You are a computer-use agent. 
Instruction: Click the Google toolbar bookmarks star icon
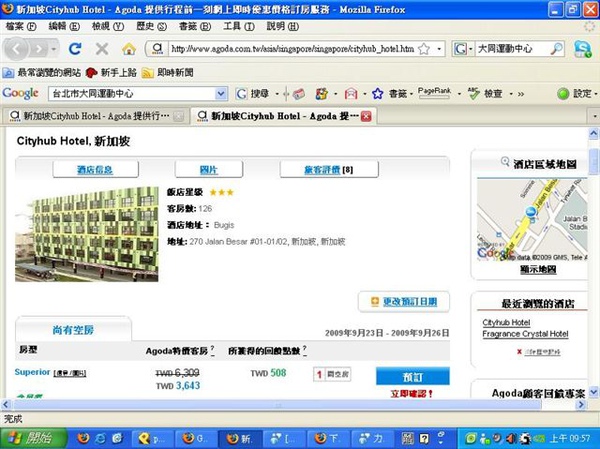coord(377,93)
